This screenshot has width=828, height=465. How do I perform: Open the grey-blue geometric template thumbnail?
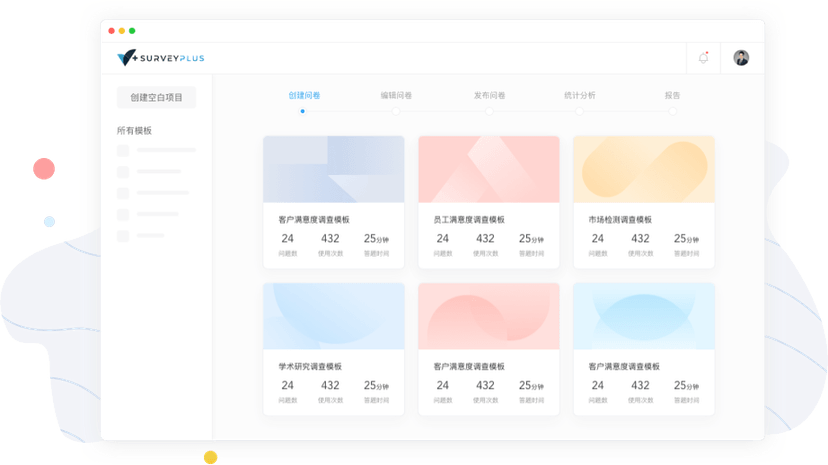334,169
